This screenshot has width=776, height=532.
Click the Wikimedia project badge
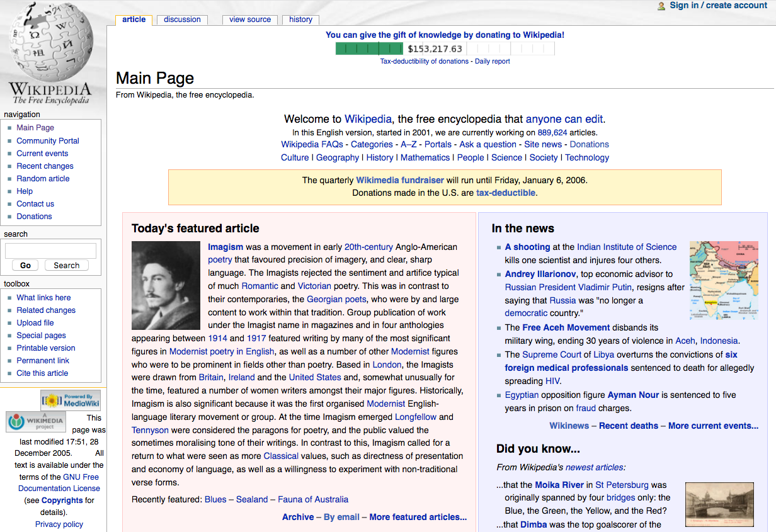(36, 422)
